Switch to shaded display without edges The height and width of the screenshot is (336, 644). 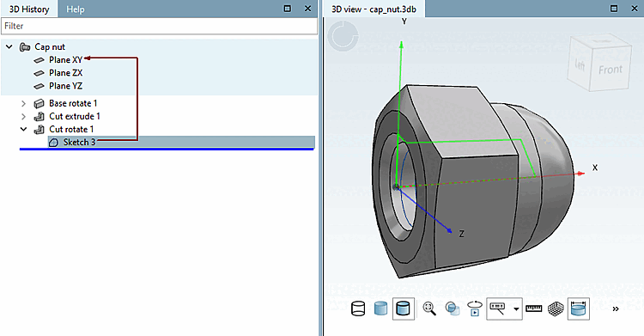tap(380, 309)
